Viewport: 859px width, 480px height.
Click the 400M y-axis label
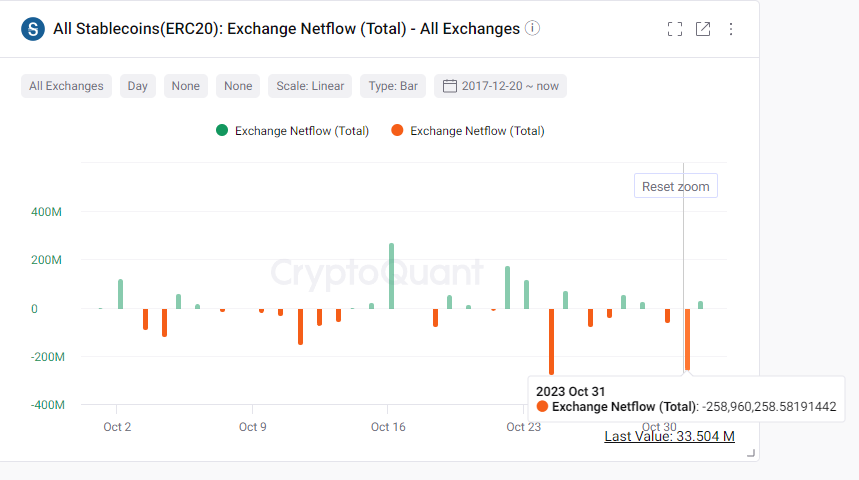(x=46, y=212)
